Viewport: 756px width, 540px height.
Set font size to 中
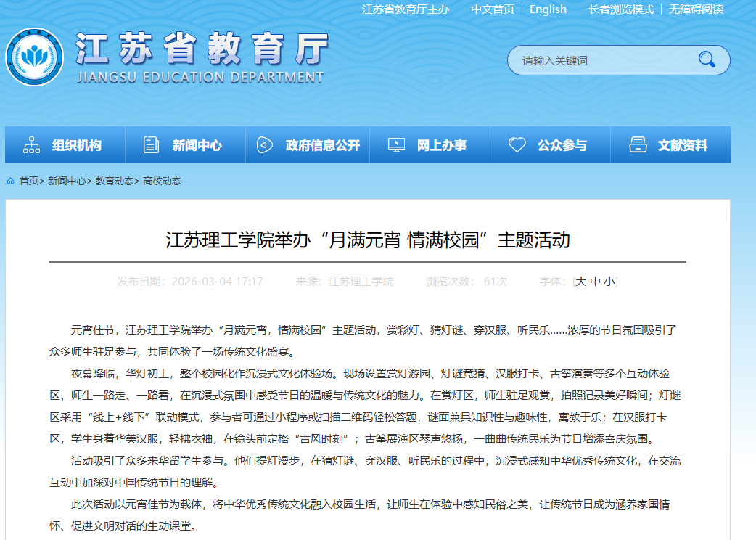[x=595, y=282]
